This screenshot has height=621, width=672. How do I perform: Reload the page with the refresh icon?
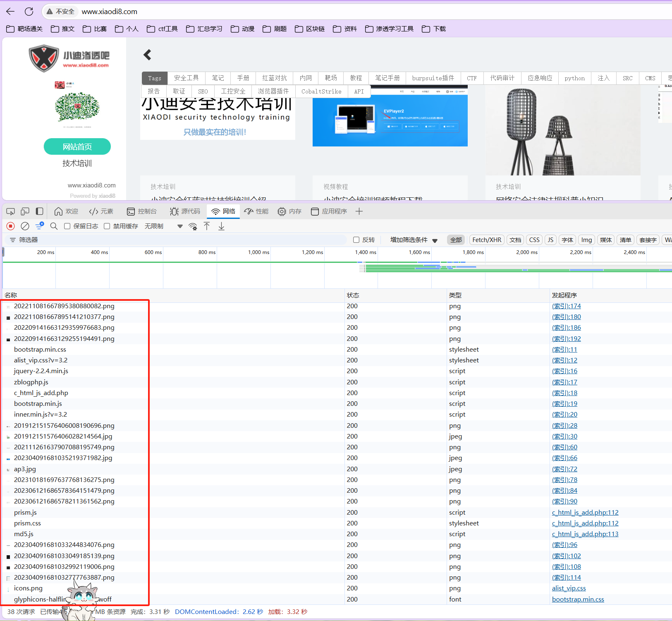pyautogui.click(x=29, y=12)
